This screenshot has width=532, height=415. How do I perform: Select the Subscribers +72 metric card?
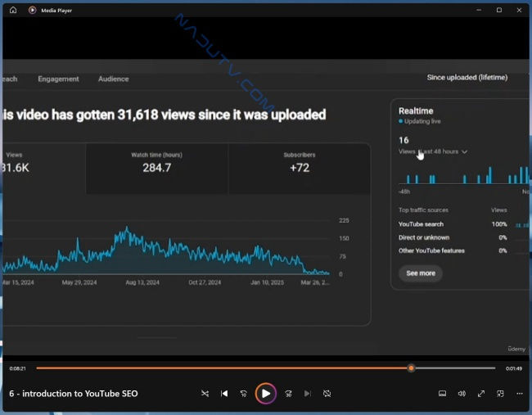click(300, 169)
